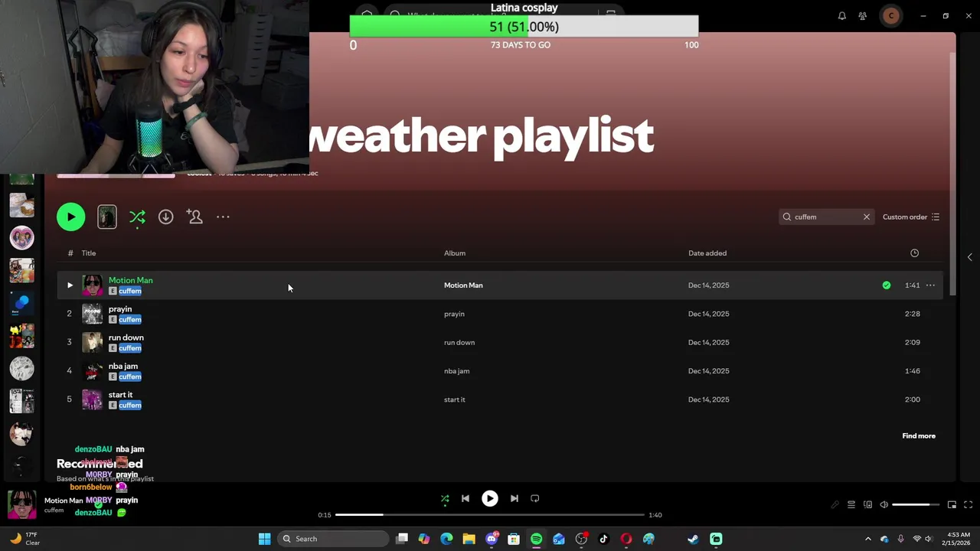Open the blue Blend playlist in sidebar
Image resolution: width=980 pixels, height=551 pixels.
click(x=21, y=303)
